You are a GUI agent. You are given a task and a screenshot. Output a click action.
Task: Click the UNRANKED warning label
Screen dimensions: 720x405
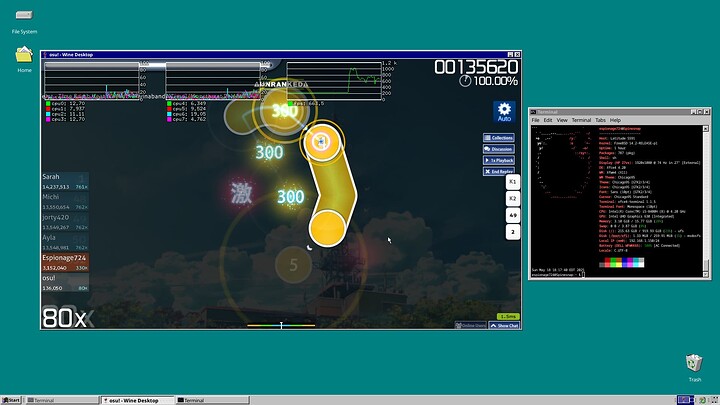coord(281,84)
